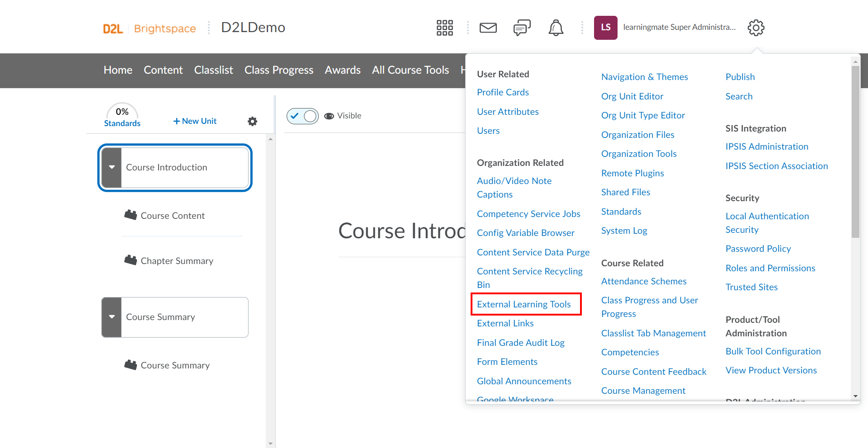
Task: Open Class Progress and User Progress
Action: [649, 307]
